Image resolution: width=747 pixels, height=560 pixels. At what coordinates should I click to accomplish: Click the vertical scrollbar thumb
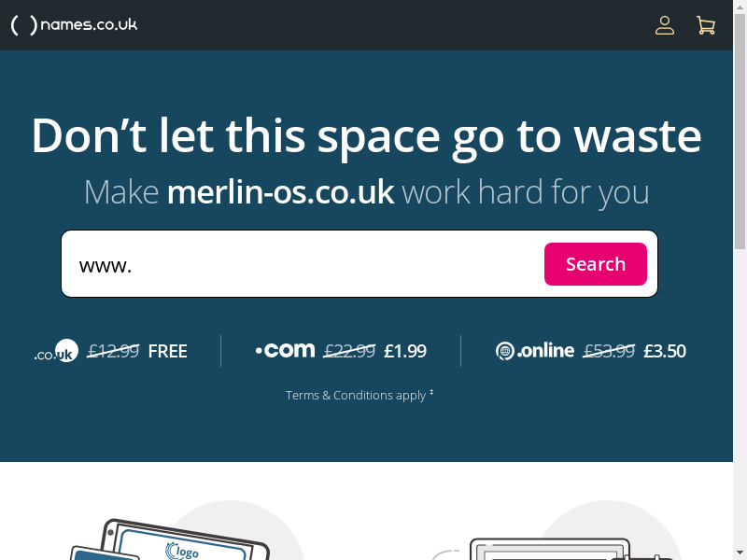tap(740, 131)
